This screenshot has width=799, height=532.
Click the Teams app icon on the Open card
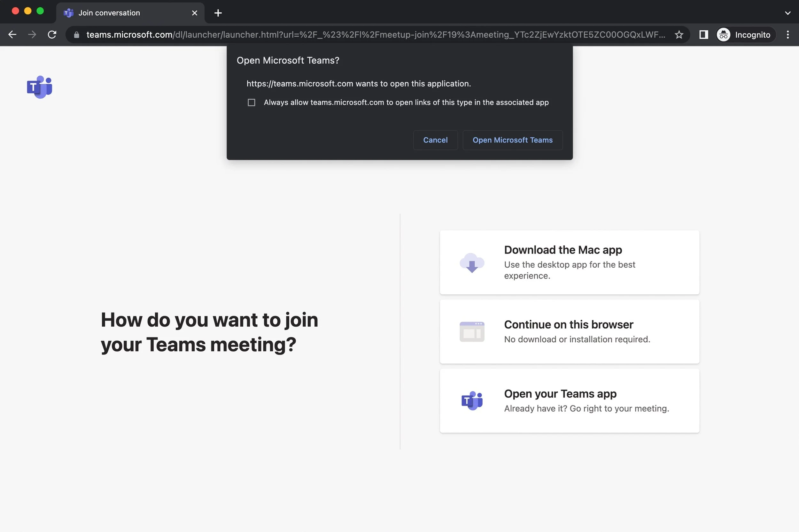click(x=472, y=400)
